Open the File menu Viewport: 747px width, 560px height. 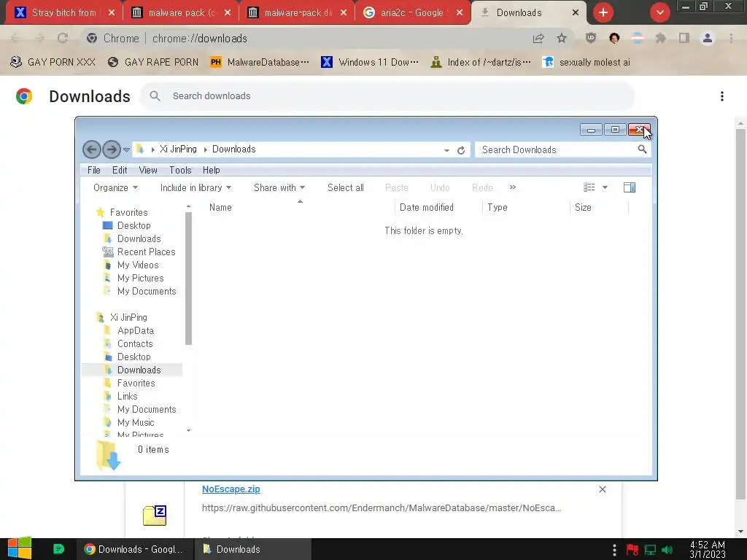point(94,170)
